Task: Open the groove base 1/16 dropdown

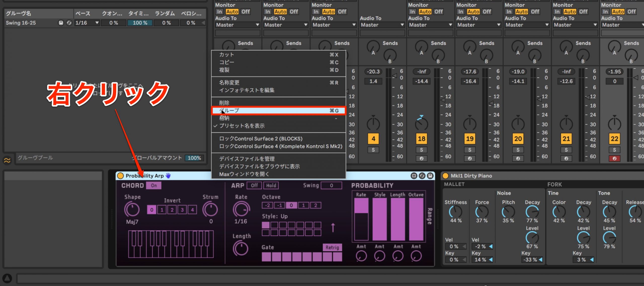Action: [x=87, y=23]
